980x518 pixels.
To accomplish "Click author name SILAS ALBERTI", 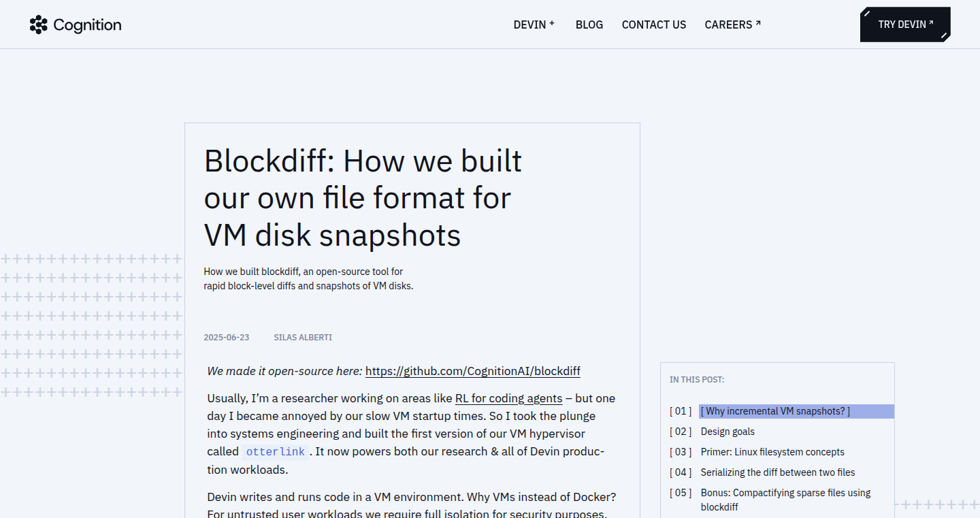I will pyautogui.click(x=303, y=338).
